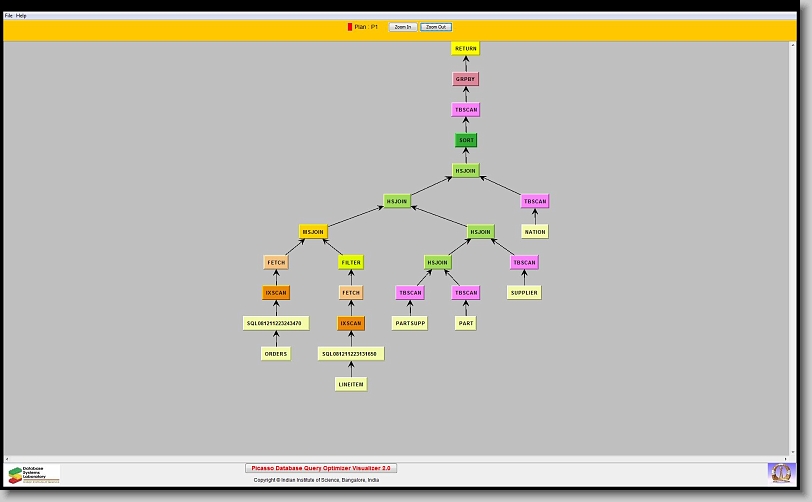Select the PARTSUPP table node

[x=410, y=323]
